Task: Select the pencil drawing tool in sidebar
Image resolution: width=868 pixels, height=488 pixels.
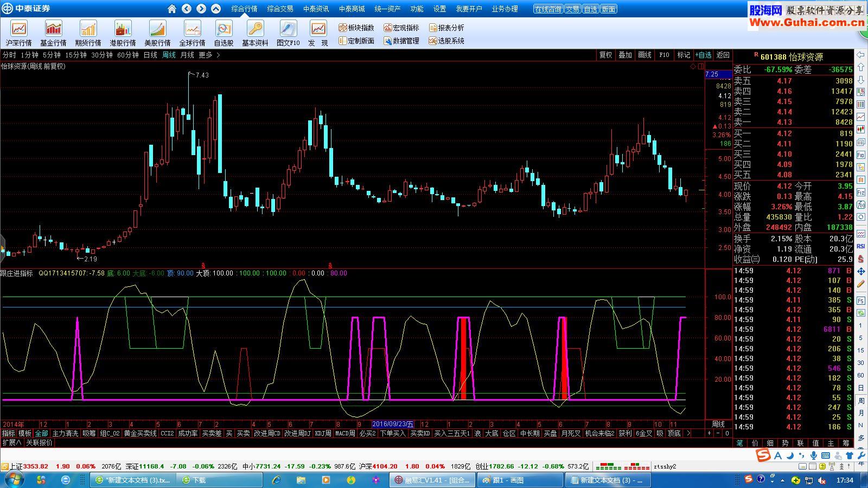Action: pyautogui.click(x=861, y=284)
